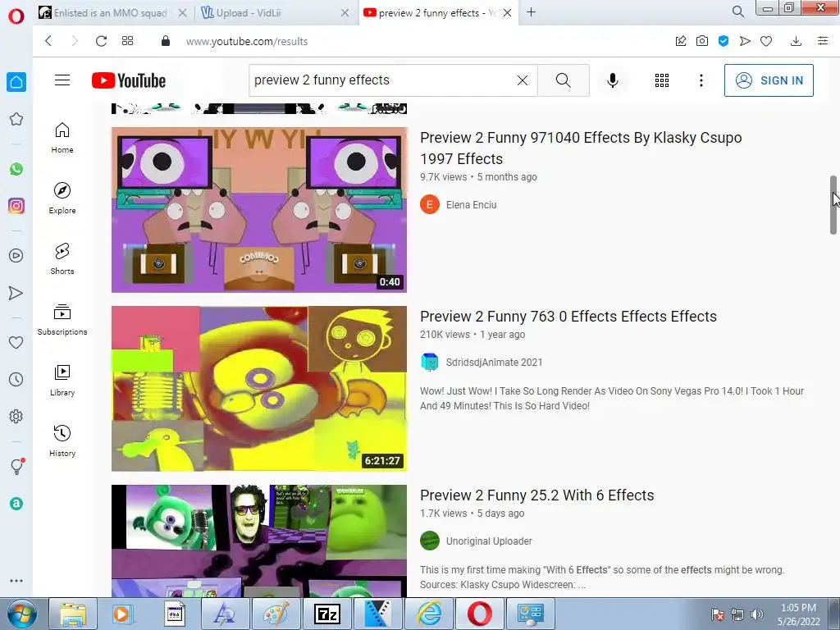Close the preview 2 funny effects tab
This screenshot has width=840, height=630.
click(507, 13)
